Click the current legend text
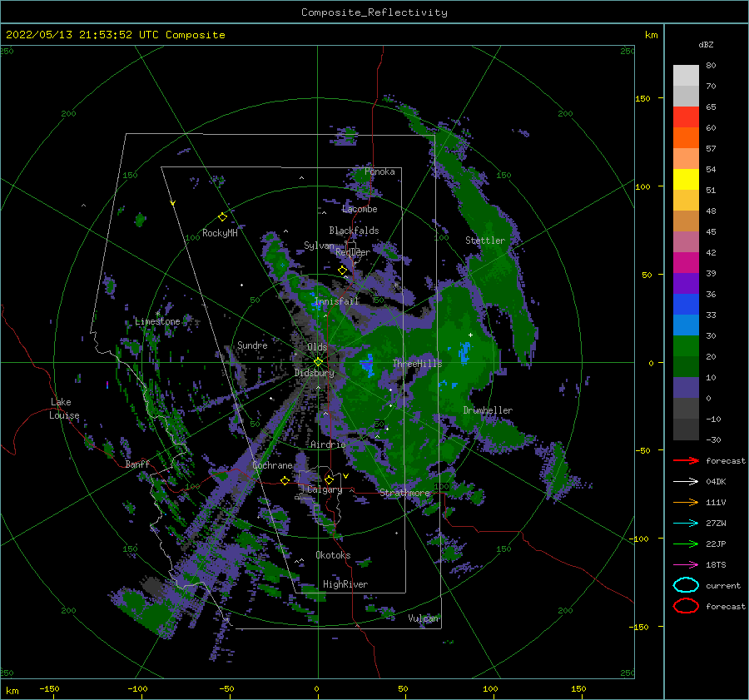The image size is (749, 700). click(723, 585)
